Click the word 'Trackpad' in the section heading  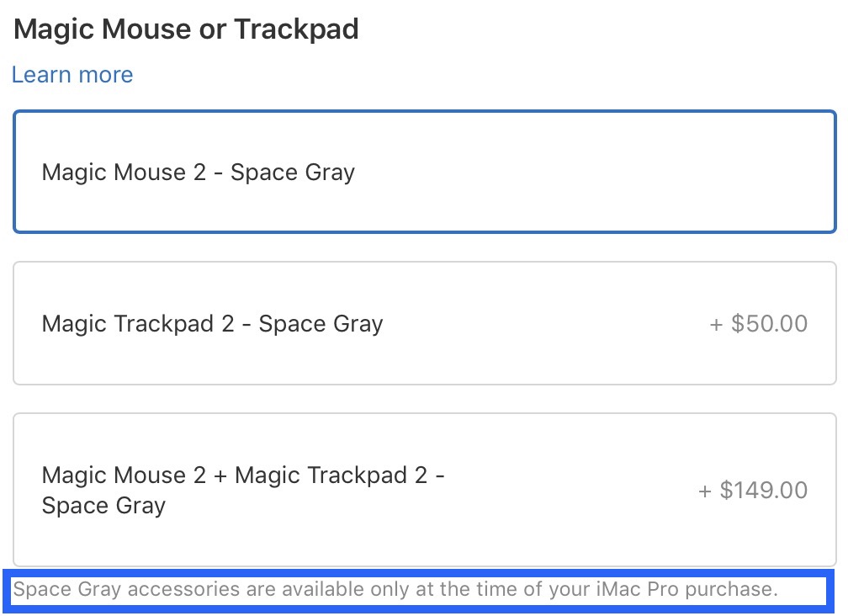[x=296, y=29]
